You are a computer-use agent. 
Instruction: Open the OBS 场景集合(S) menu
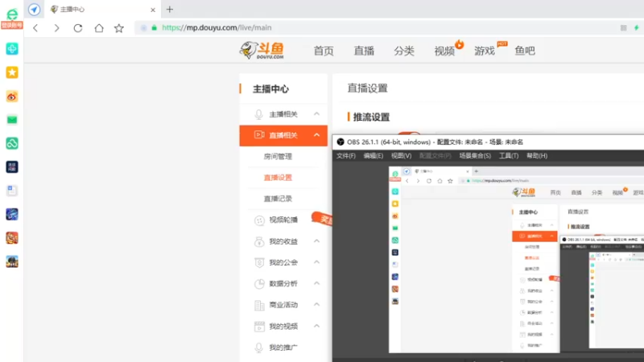point(475,156)
